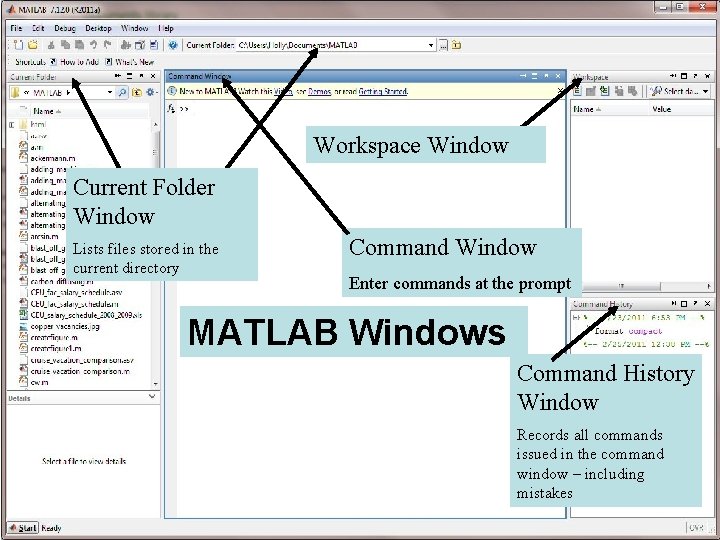
Task: Click Import data icon in Workspace toolbar
Action: [x=605, y=91]
